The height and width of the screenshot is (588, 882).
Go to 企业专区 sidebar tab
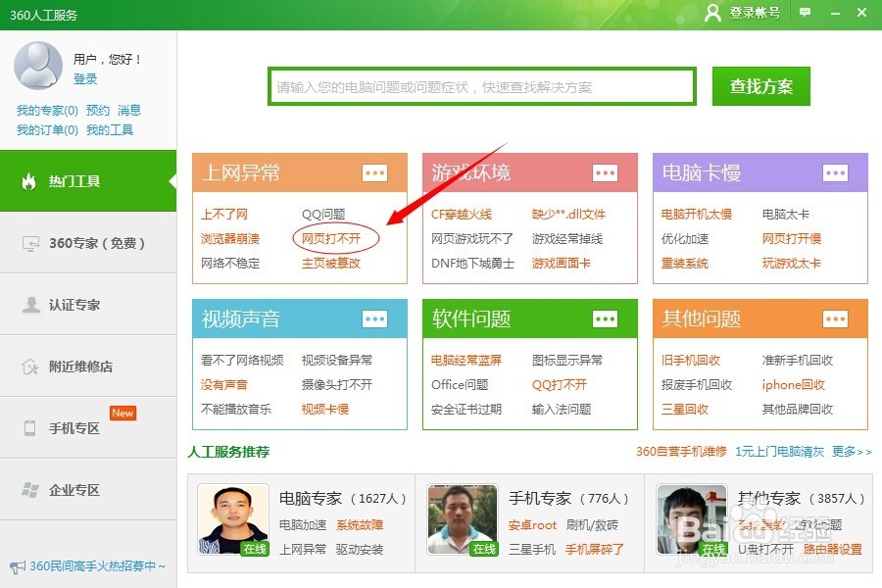(88, 490)
